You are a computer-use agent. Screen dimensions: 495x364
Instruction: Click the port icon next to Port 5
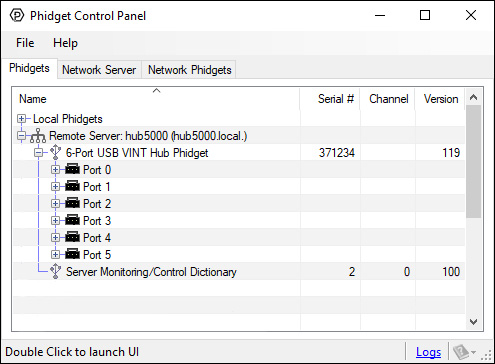(x=72, y=254)
